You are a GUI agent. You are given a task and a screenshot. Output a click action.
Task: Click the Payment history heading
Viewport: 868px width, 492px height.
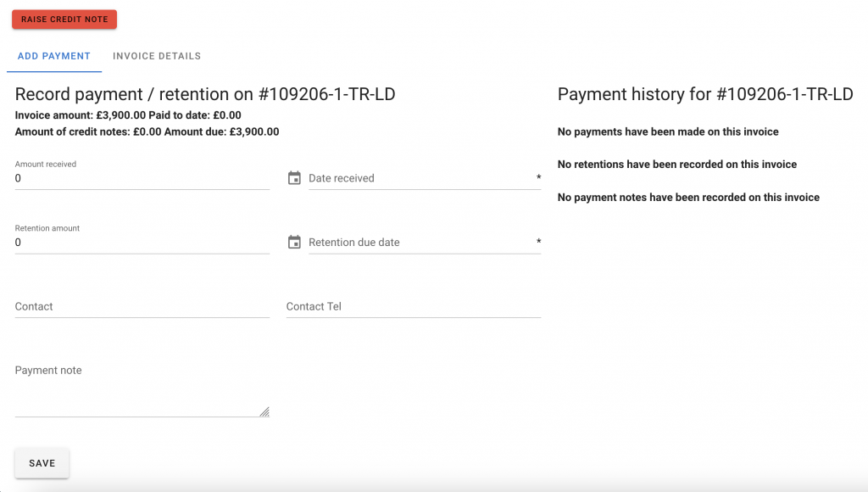coord(704,94)
